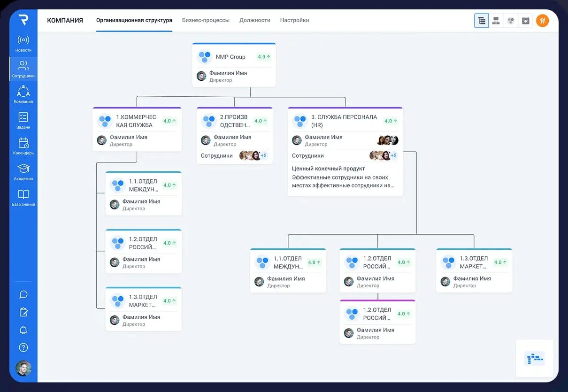Expand +5 employees in 2.ПРОИЗВОДСТВЕН card

(x=263, y=156)
